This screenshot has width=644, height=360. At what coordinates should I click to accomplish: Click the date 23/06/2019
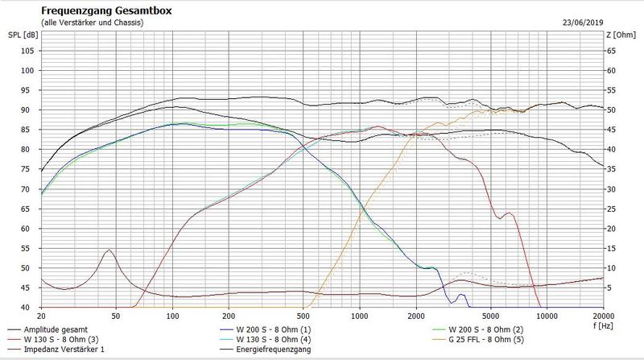point(583,23)
